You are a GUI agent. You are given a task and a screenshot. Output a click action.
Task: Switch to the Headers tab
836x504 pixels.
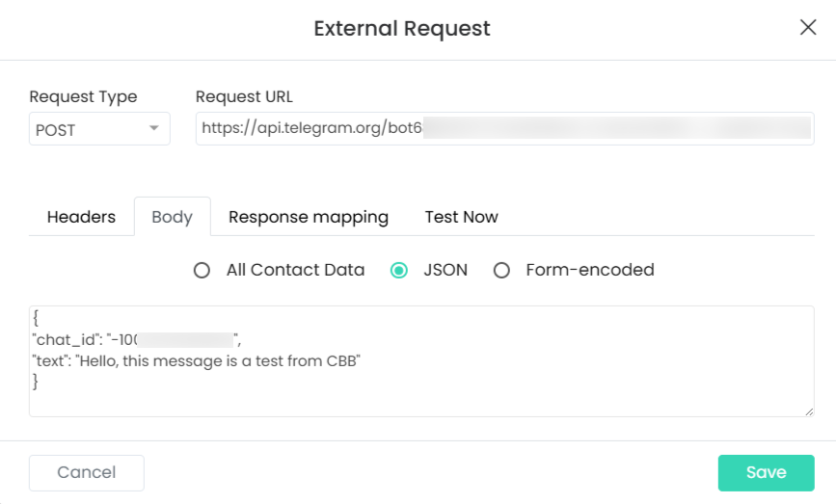coord(81,217)
